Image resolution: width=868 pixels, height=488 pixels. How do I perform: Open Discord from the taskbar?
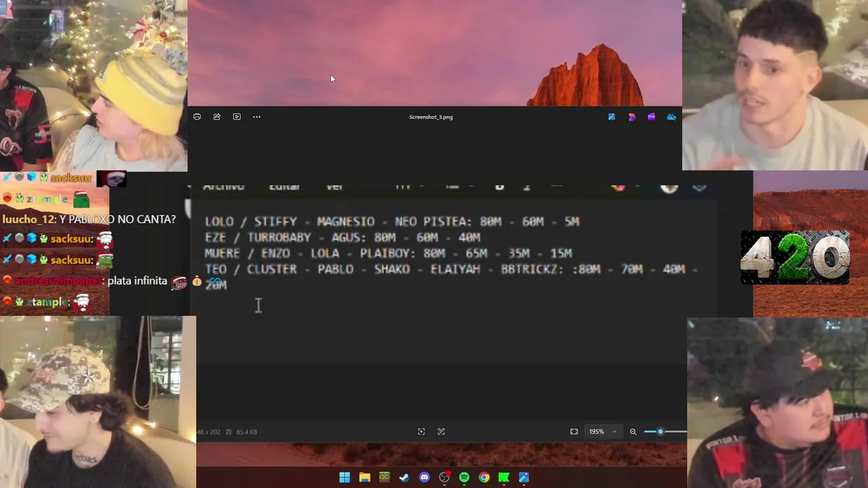coord(425,477)
